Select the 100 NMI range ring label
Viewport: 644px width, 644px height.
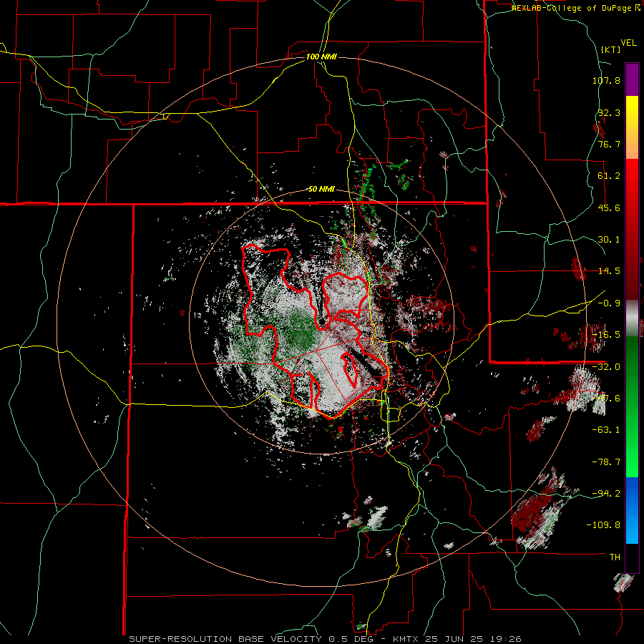coord(321,57)
